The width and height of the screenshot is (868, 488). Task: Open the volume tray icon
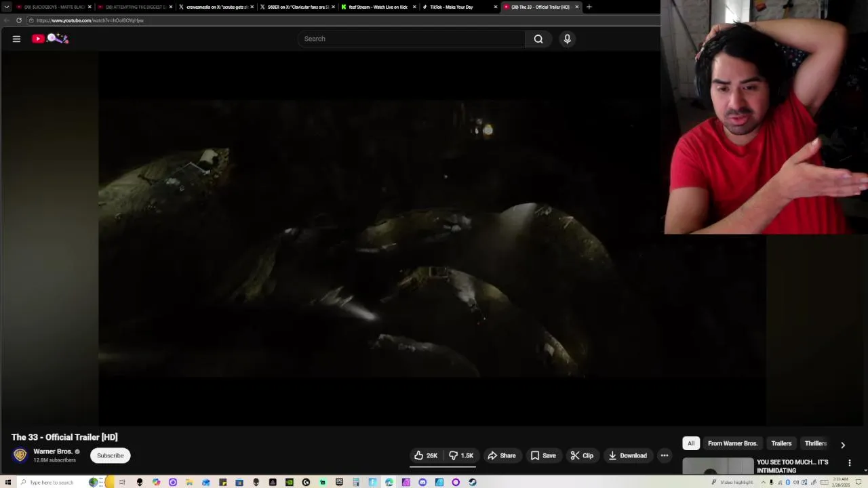tap(796, 482)
